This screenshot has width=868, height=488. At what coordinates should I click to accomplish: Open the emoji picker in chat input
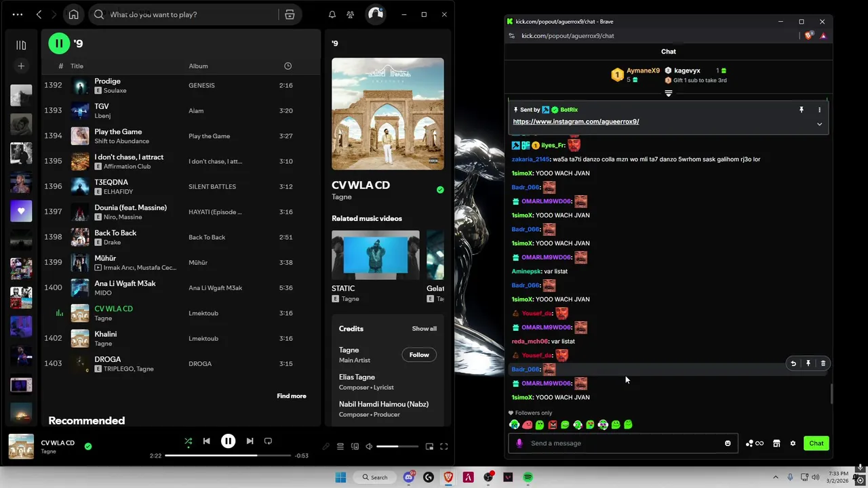tap(728, 443)
